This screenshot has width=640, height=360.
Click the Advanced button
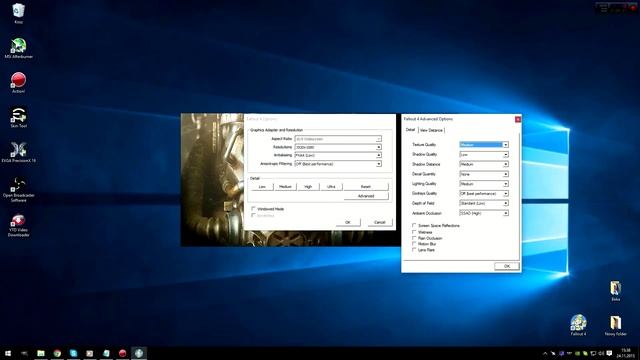point(366,196)
